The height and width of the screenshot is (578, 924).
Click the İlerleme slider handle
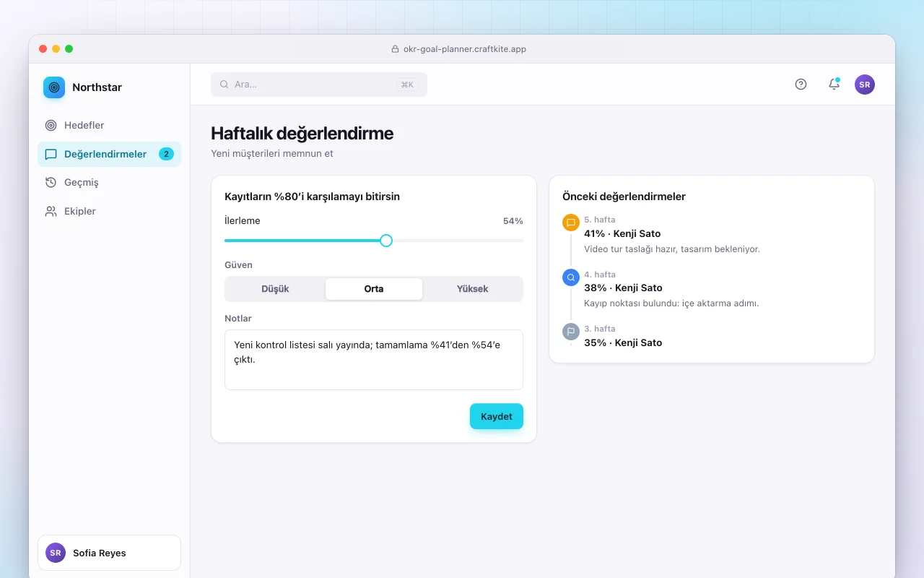click(386, 241)
